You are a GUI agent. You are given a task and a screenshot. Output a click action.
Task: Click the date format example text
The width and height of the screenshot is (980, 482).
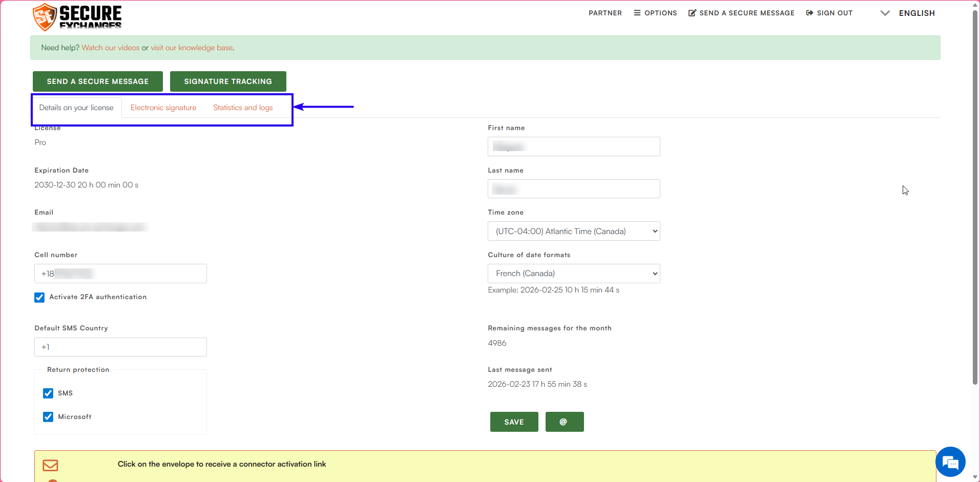pos(554,290)
